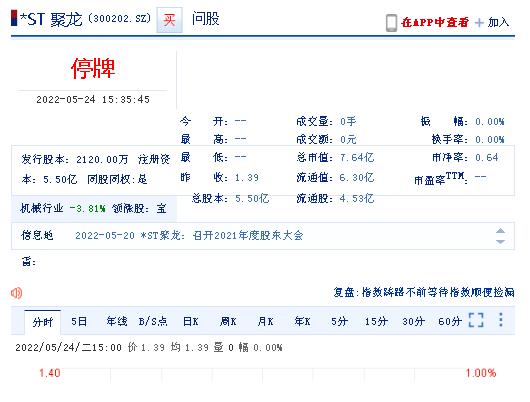Image resolution: width=530 pixels, height=402 pixels.
Task: Open the fullscreen chart icon
Action: point(476,320)
